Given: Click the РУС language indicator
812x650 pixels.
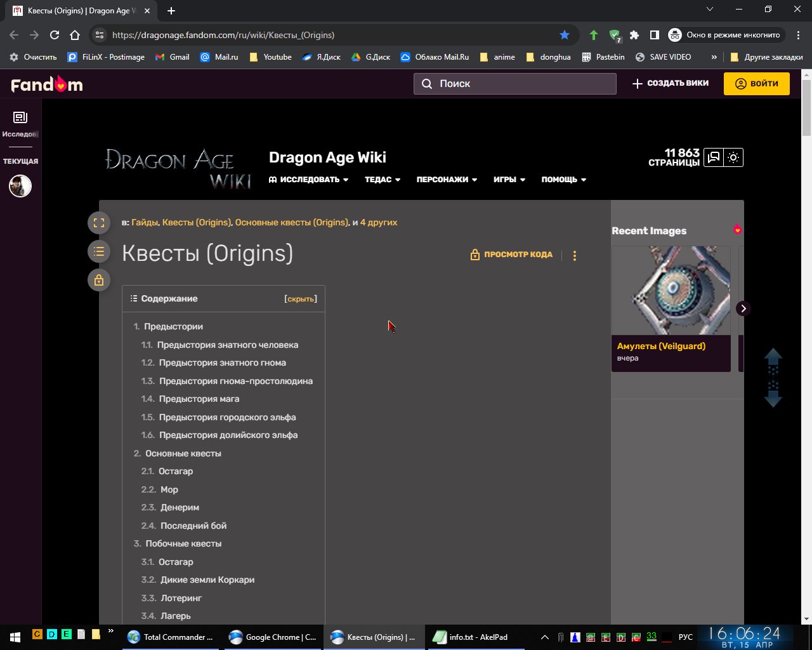Looking at the screenshot, I should (x=685, y=637).
